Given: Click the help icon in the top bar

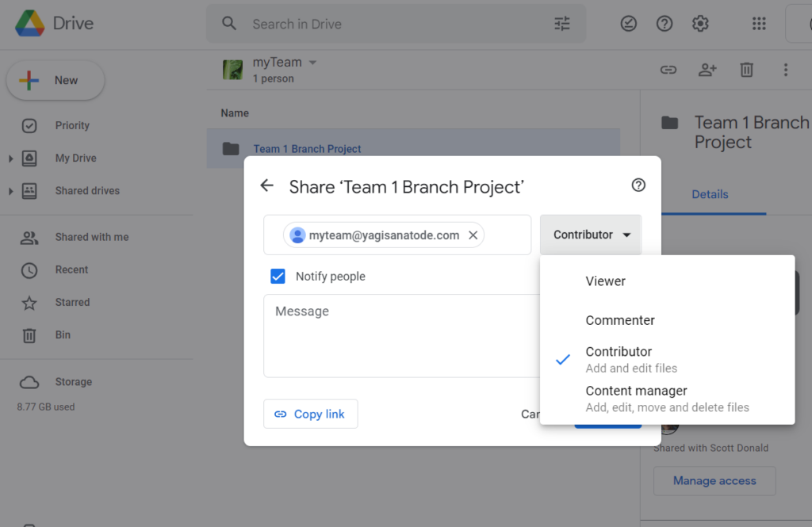Looking at the screenshot, I should click(665, 24).
